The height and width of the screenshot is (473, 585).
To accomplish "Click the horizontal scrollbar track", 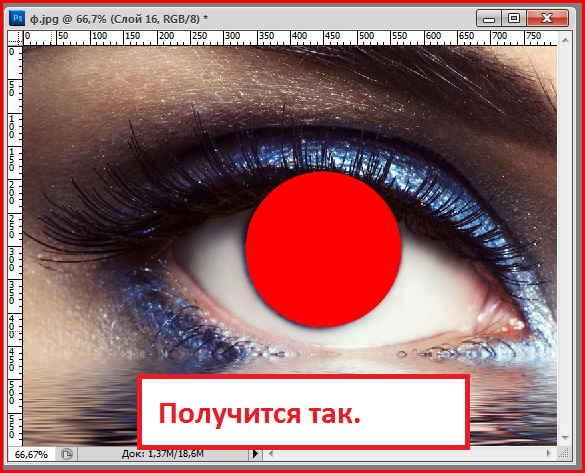I will 410,454.
